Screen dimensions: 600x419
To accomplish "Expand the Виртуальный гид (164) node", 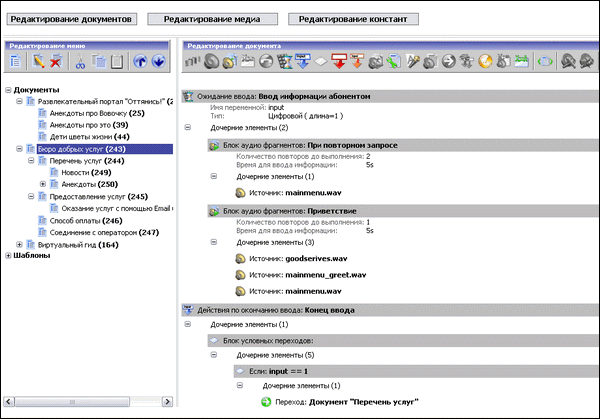I will [x=20, y=244].
